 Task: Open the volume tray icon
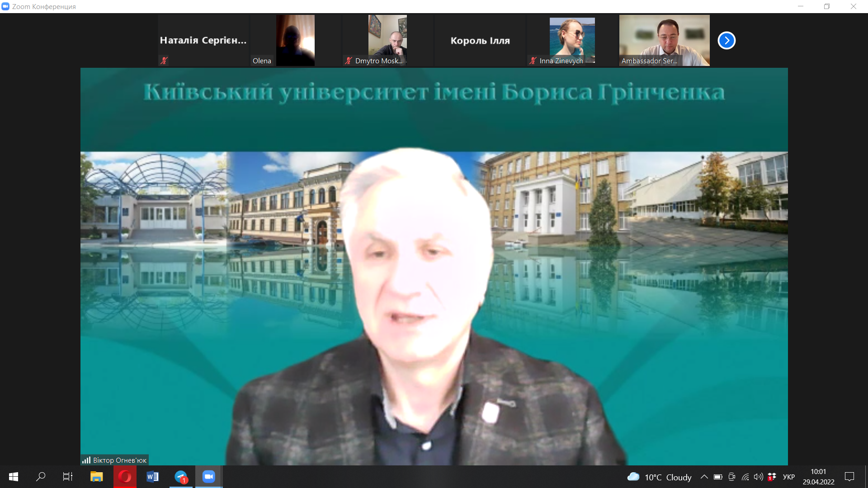(758, 477)
